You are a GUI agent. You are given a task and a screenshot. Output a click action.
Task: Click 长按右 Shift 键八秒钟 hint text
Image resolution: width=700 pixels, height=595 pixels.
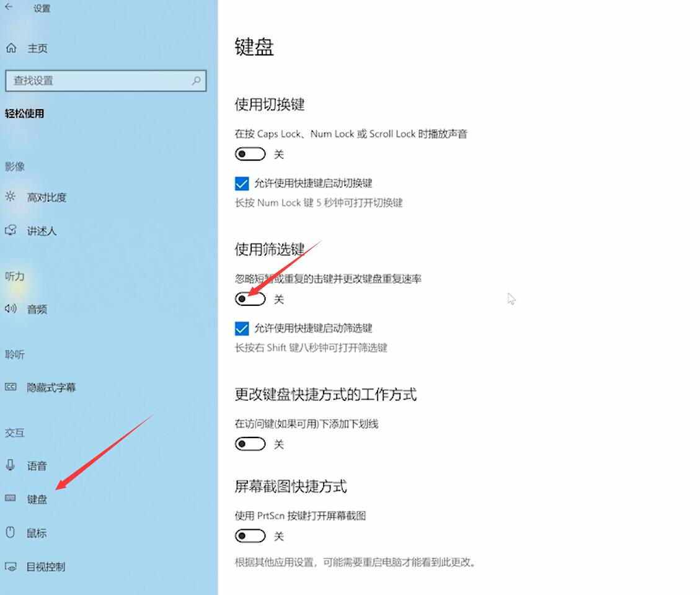[x=311, y=347]
